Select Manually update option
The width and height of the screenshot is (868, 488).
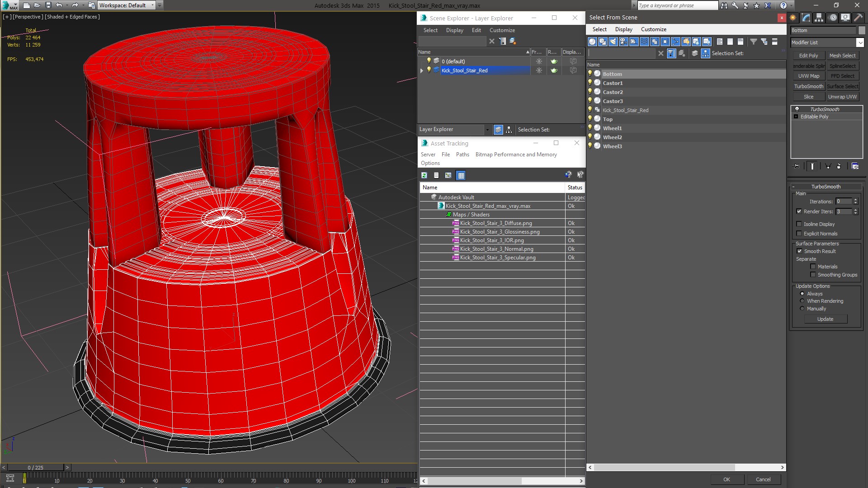pyautogui.click(x=802, y=309)
